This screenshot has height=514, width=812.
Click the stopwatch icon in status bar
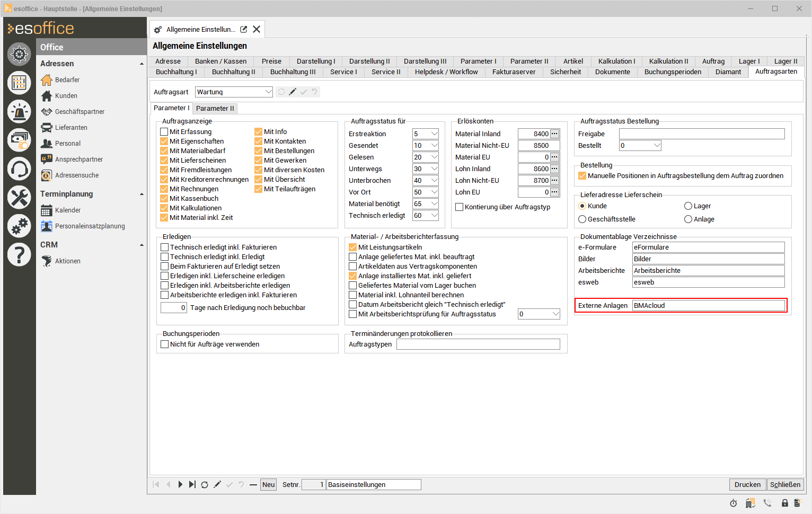(x=734, y=503)
